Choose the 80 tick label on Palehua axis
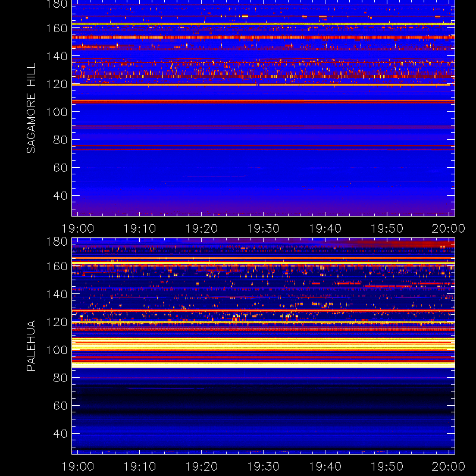The image size is (476, 476). click(61, 378)
